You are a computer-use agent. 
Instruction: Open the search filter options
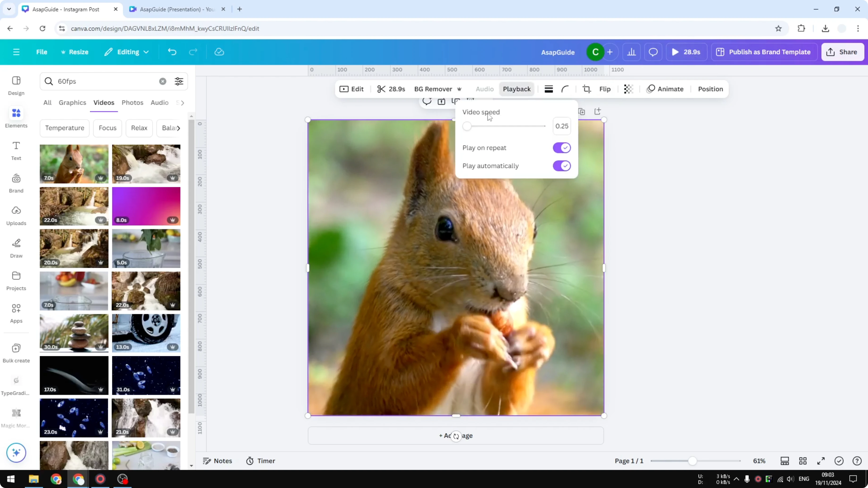(179, 81)
